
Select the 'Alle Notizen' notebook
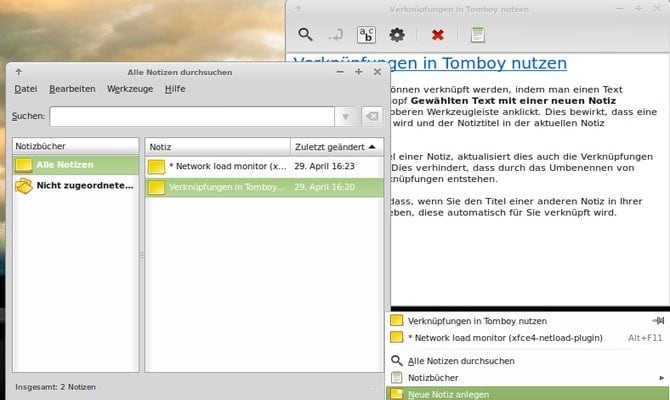[x=76, y=165]
